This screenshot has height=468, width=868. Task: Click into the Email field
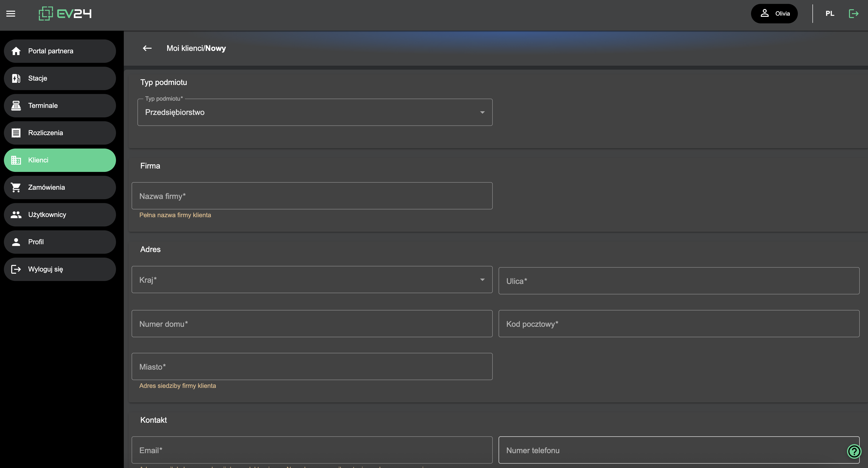coord(312,450)
